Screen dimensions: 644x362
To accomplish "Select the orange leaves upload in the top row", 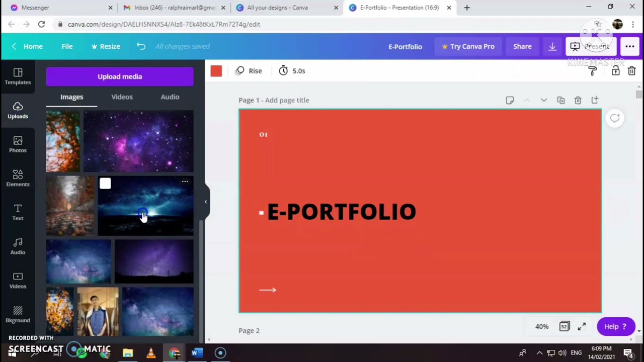I will [x=63, y=141].
